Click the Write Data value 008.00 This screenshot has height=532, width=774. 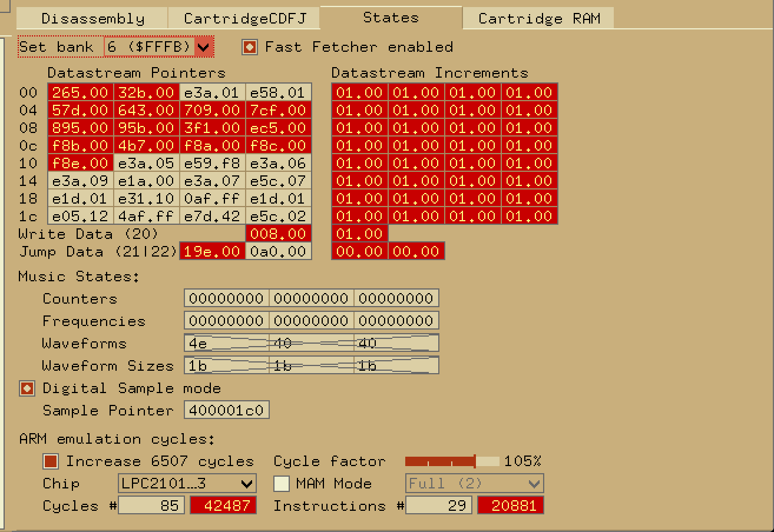(278, 234)
